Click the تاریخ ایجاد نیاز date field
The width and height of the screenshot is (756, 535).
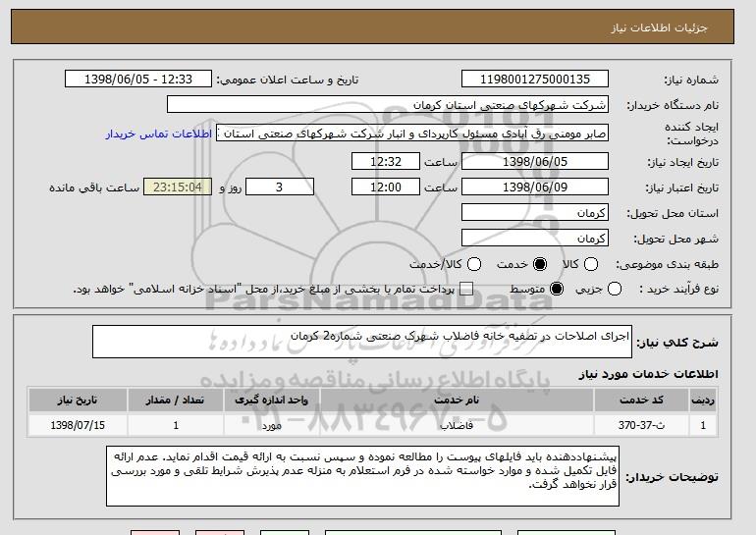tap(535, 161)
